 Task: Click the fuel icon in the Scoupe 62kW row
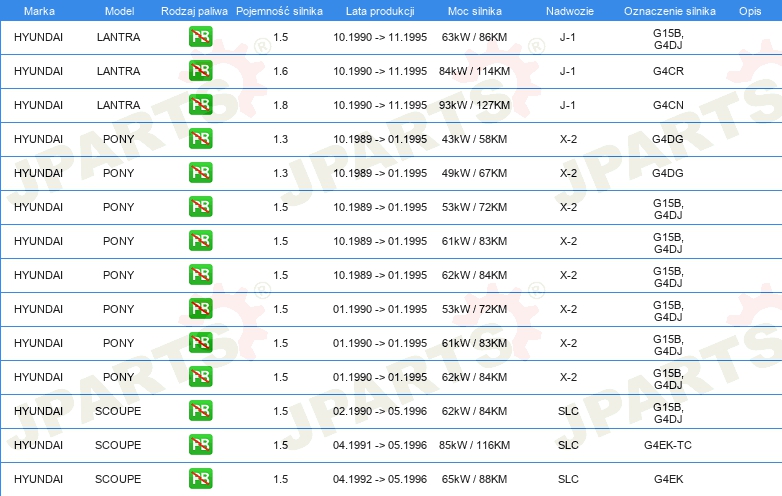[x=200, y=411]
